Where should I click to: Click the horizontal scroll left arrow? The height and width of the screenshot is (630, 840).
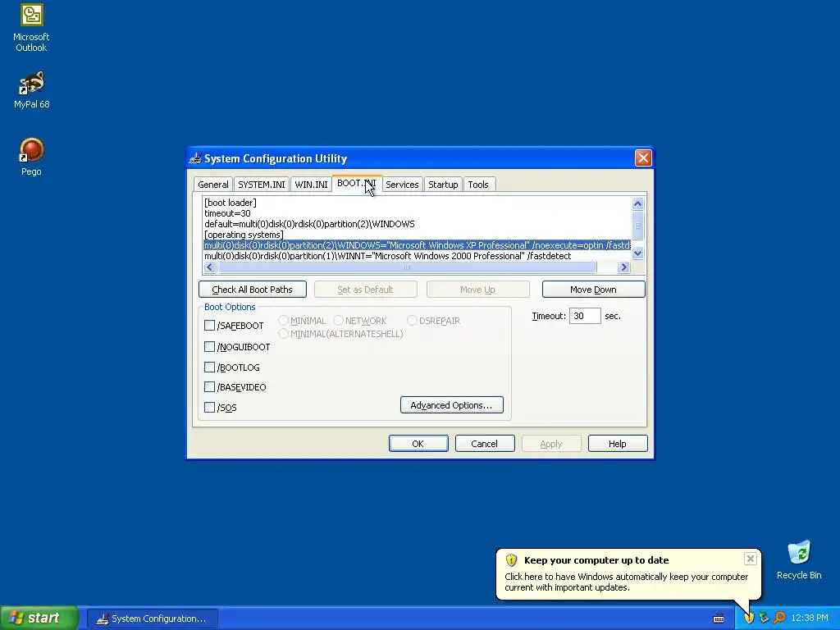(x=209, y=267)
